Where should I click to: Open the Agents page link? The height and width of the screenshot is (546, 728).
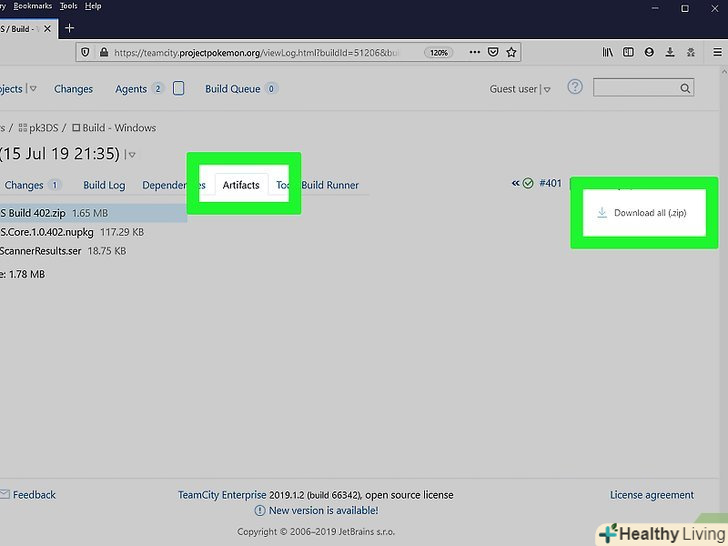(131, 89)
